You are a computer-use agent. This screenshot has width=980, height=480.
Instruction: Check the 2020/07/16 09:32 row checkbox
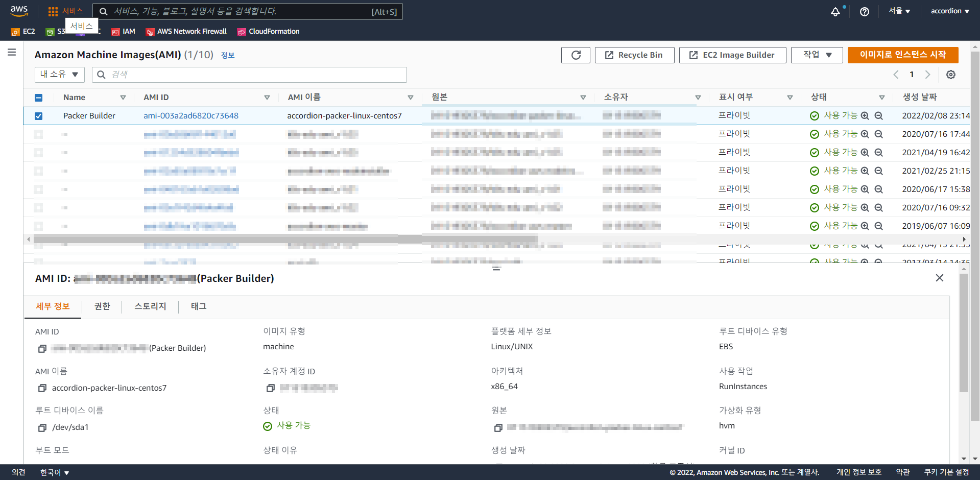[38, 208]
